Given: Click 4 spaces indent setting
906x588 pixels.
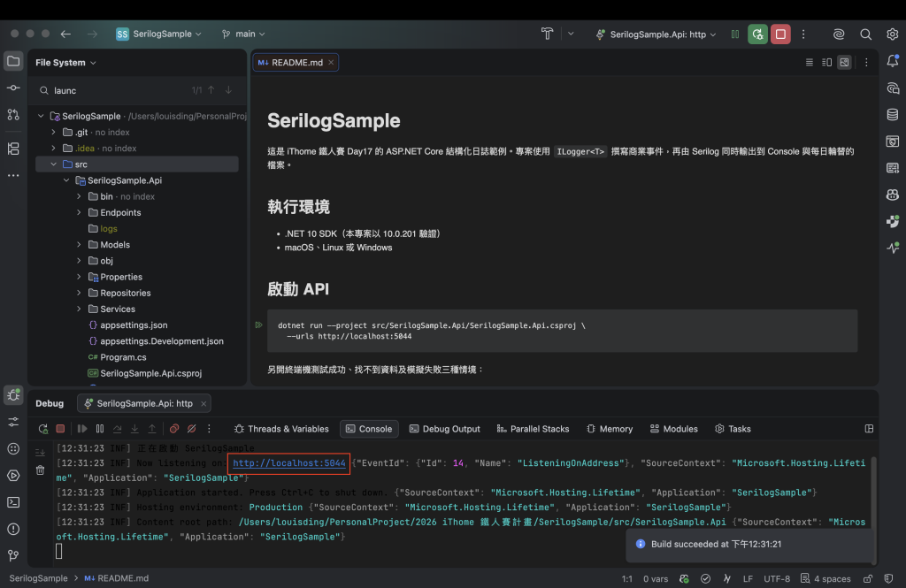Looking at the screenshot, I should (x=825, y=579).
